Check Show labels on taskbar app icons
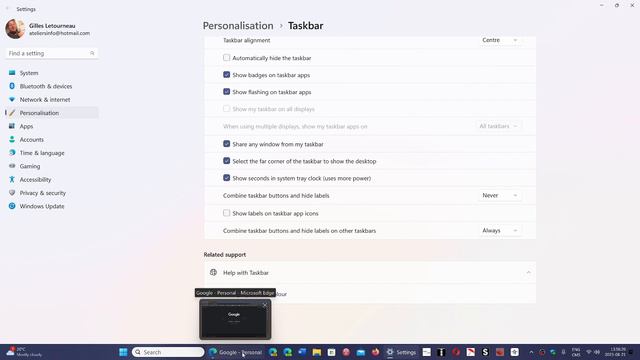This screenshot has width=640, height=360. 227,213
